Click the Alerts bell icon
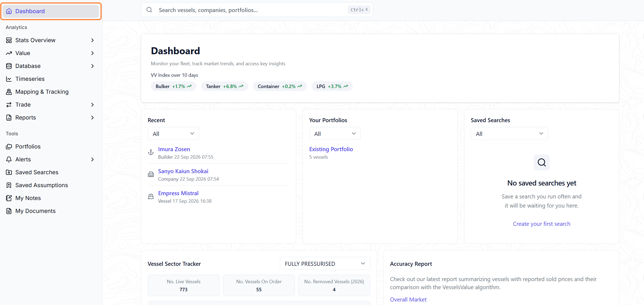Image resolution: width=644 pixels, height=305 pixels. click(9, 159)
